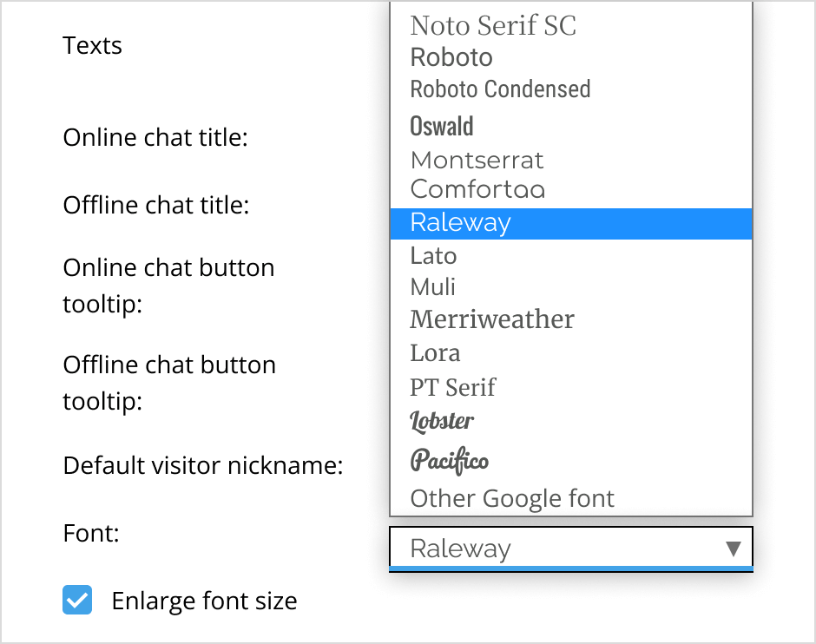Click the Online chat title label
This screenshot has height=644, width=816.
pyautogui.click(x=155, y=137)
